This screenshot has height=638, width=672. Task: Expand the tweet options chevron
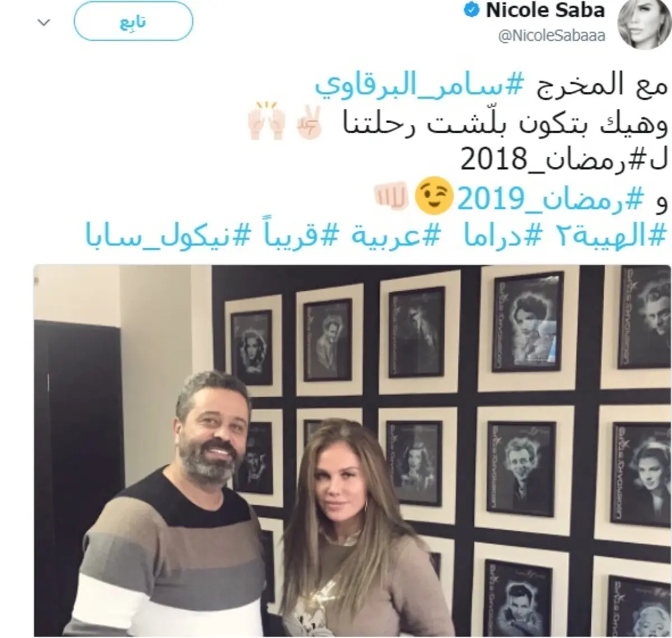coord(44,23)
